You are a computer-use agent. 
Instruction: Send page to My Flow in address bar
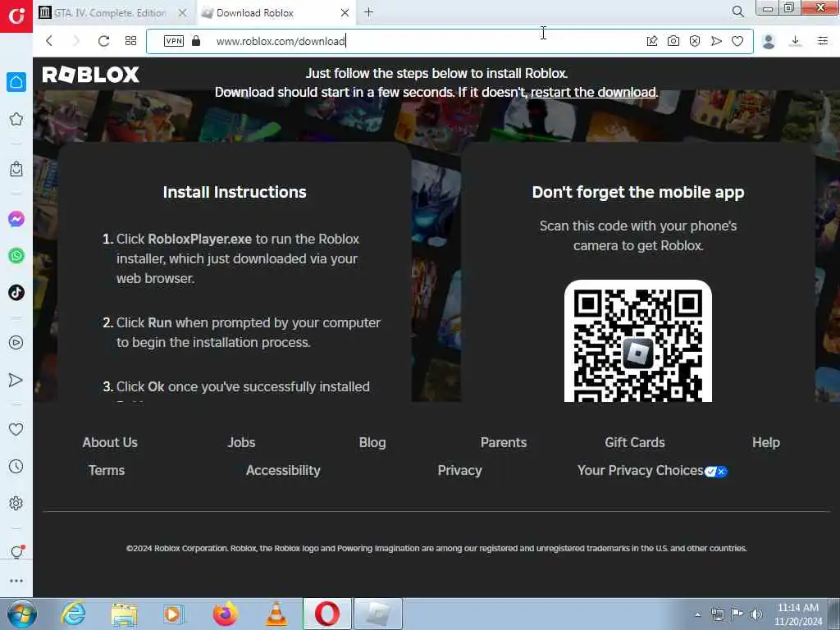[x=716, y=41]
